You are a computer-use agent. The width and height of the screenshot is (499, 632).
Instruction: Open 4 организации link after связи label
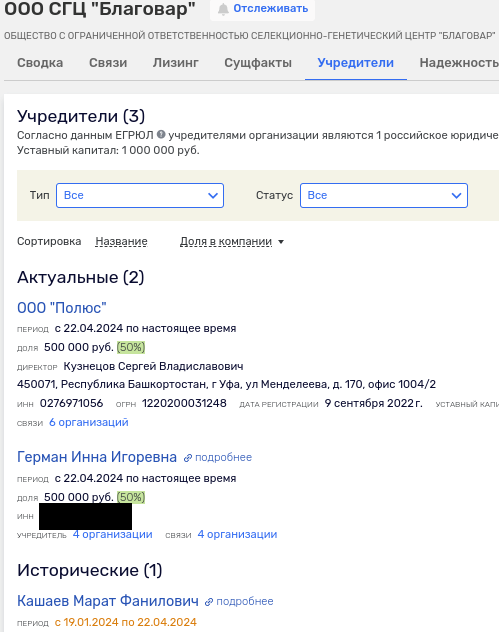coord(237,534)
